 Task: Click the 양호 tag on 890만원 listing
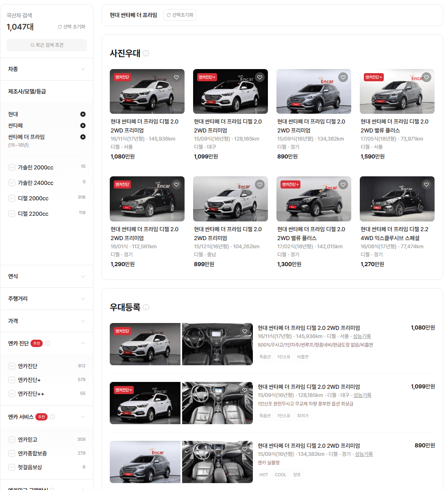297,475
